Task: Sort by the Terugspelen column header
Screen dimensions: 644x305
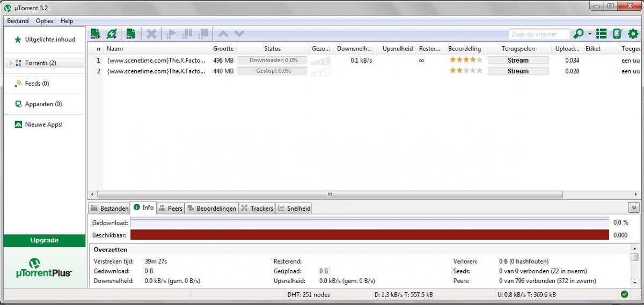Action: 518,49
